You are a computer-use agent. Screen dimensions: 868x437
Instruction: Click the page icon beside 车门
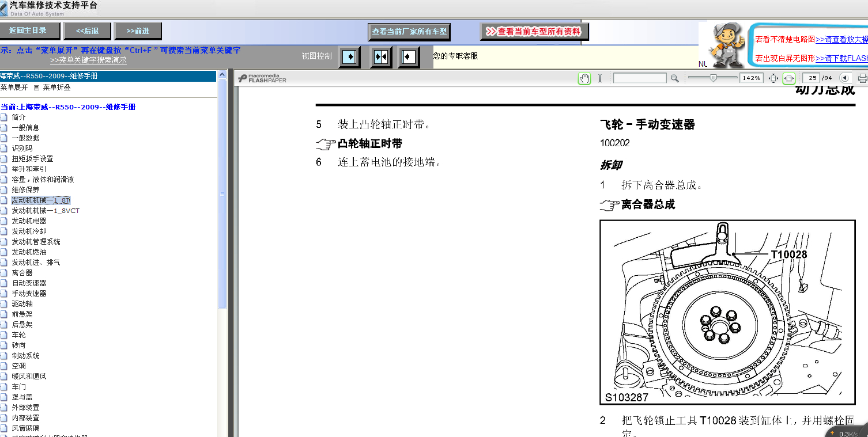(4, 387)
